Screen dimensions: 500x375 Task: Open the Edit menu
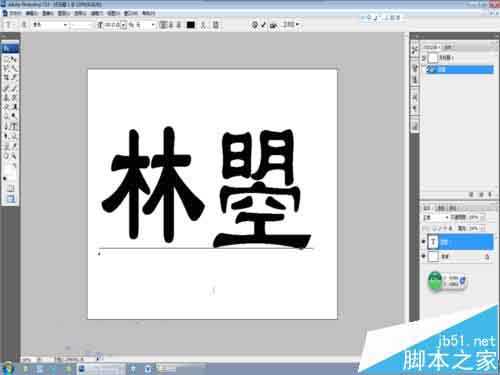32,13
